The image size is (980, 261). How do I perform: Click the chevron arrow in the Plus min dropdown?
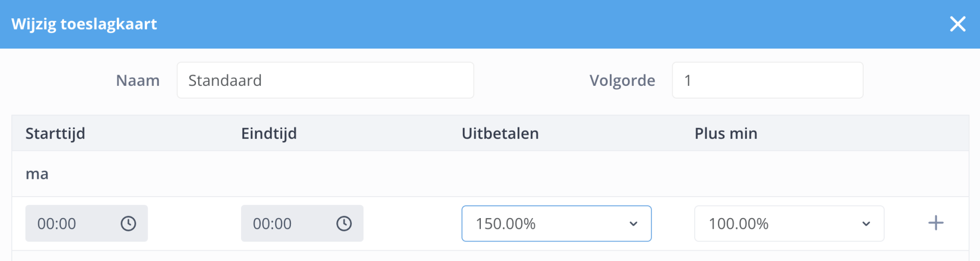(866, 224)
